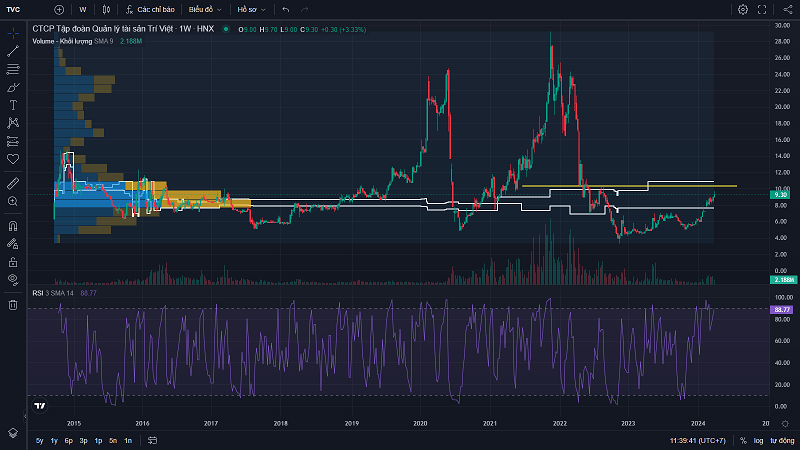Choose the text annotation tool
Screen dimensions: 800x450
[x=13, y=104]
